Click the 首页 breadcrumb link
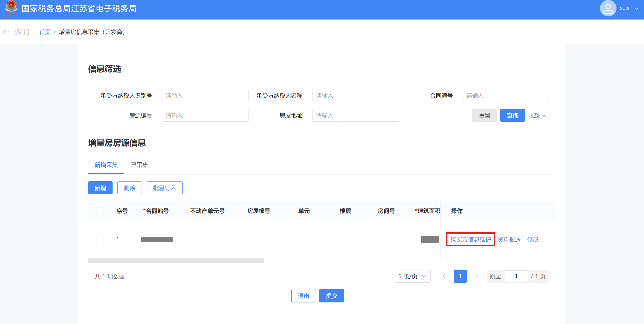Screen dimensions: 644x324 (x=45, y=32)
